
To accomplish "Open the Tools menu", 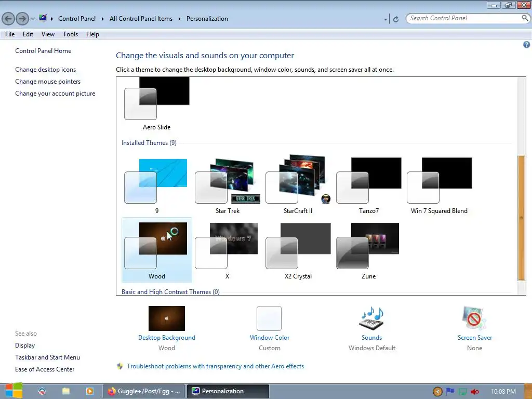I will click(x=70, y=34).
